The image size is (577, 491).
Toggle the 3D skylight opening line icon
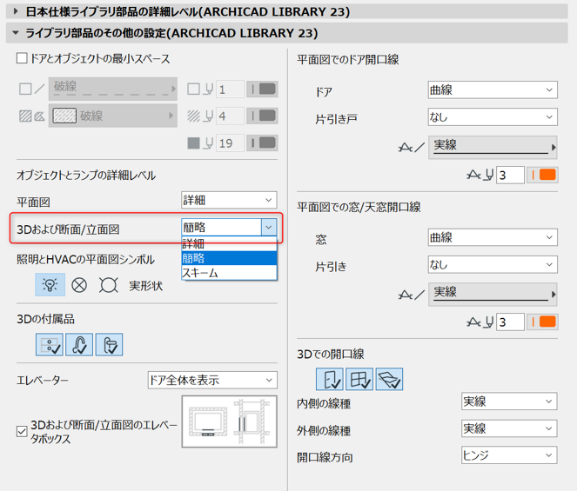(389, 379)
